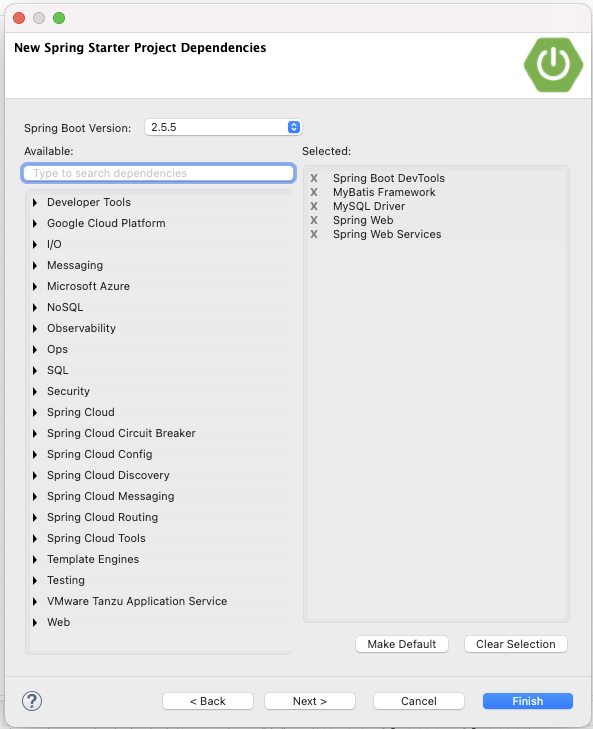Click the Spring Boot power logo
Screen dimensions: 593x729
553,65
